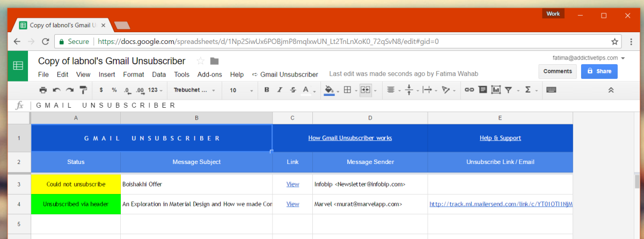Open input tools keyboard icon
The image size is (644, 239).
[551, 90]
